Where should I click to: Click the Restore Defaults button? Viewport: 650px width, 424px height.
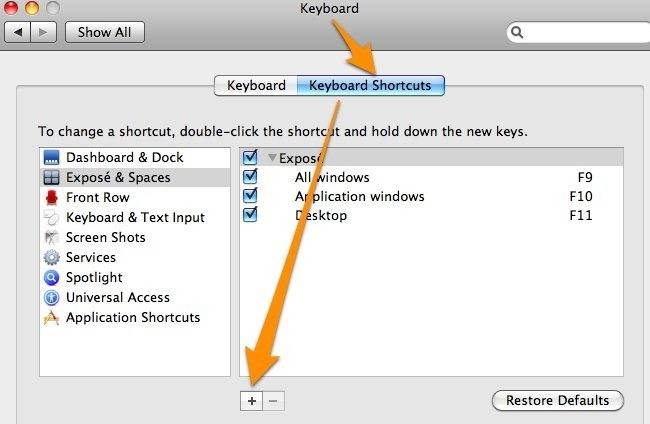point(558,400)
